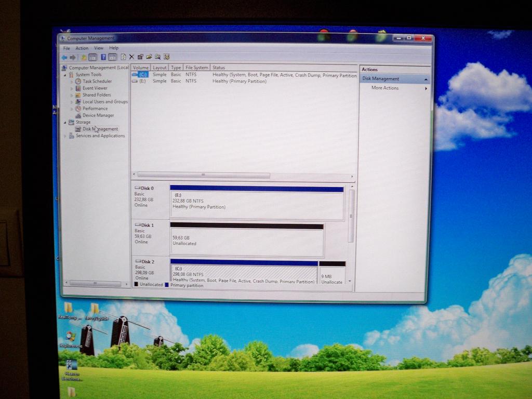Viewport: 532px width, 399px height.
Task: Click the last toolbar icon after the magnifier
Action: pos(167,57)
